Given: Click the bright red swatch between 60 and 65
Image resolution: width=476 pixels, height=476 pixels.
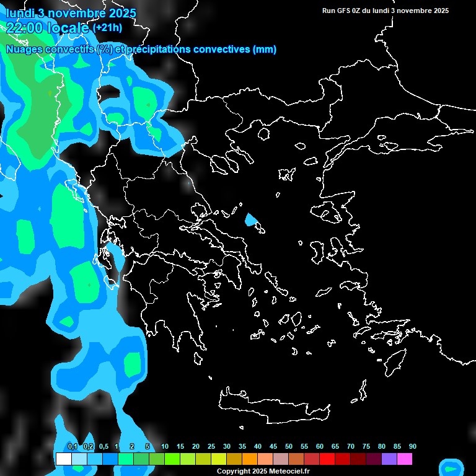Looking at the screenshot, I should coord(327,459).
